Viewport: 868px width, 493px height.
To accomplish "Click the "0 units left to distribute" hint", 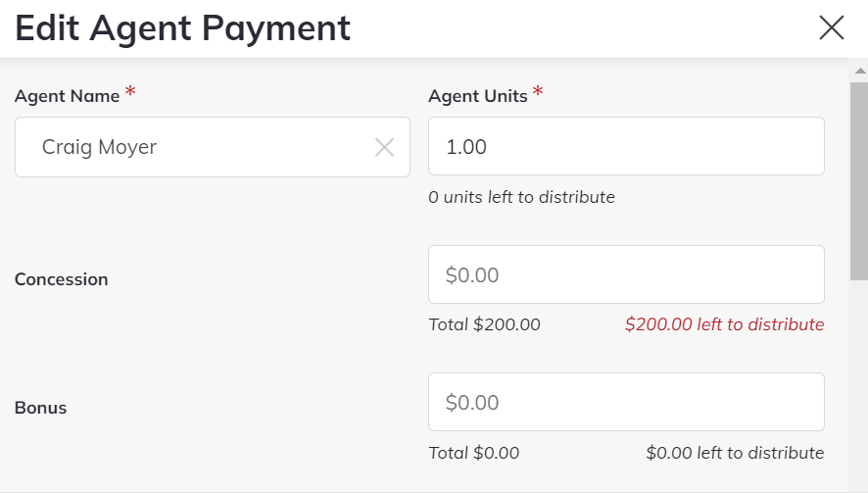I will [521, 197].
